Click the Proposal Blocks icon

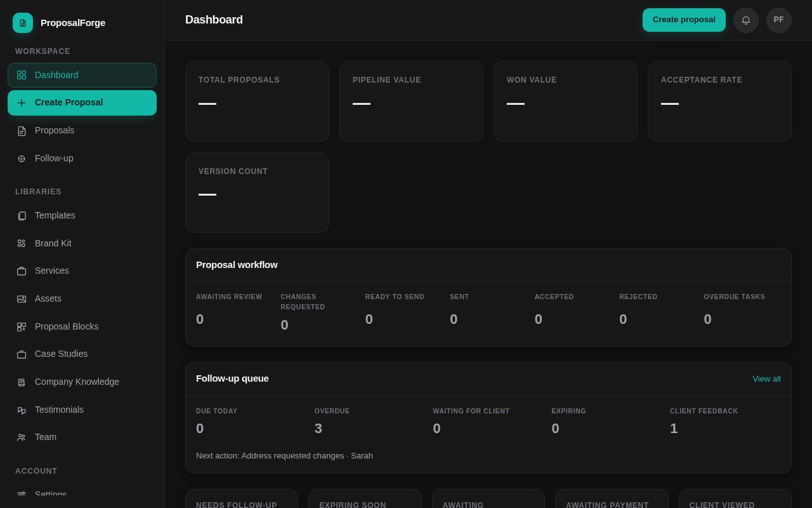pyautogui.click(x=22, y=327)
